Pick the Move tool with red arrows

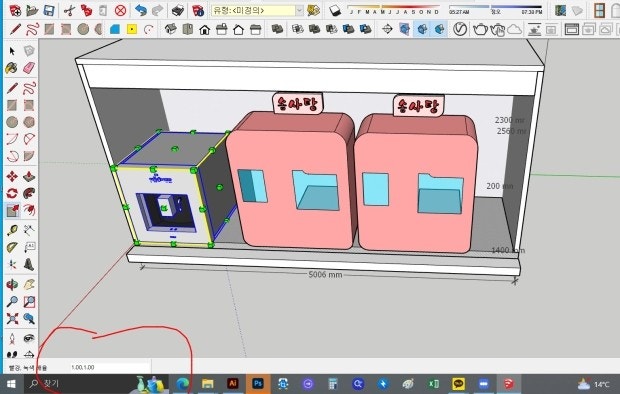click(x=12, y=176)
